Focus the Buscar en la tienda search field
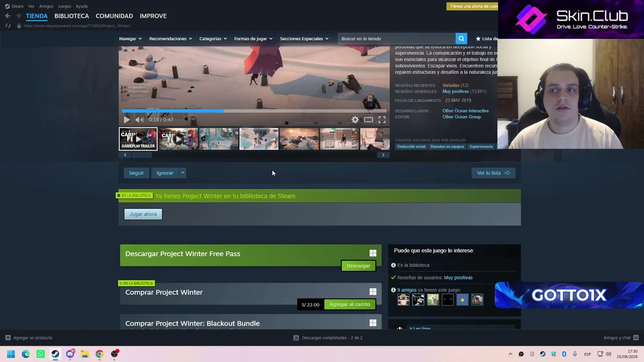 [397, 39]
